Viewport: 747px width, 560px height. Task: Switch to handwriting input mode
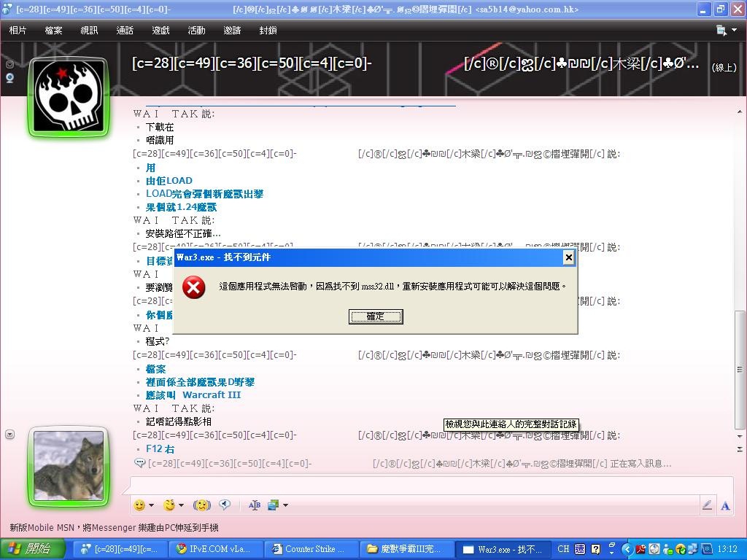pos(707,505)
